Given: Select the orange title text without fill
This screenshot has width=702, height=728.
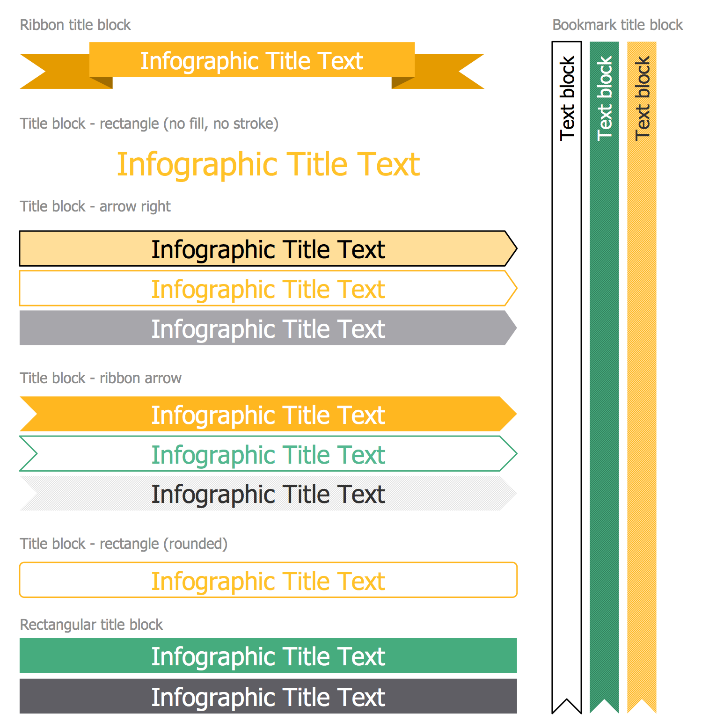Looking at the screenshot, I should 268,164.
